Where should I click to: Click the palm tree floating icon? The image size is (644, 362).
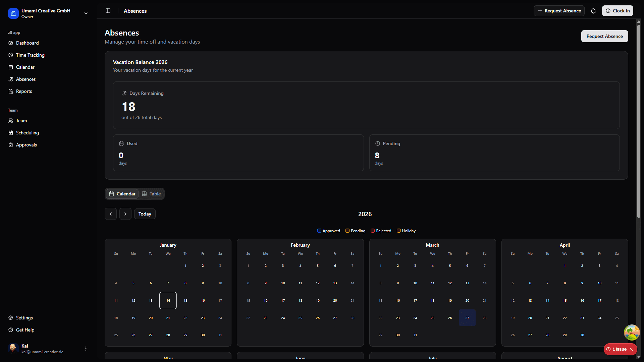pyautogui.click(x=632, y=332)
